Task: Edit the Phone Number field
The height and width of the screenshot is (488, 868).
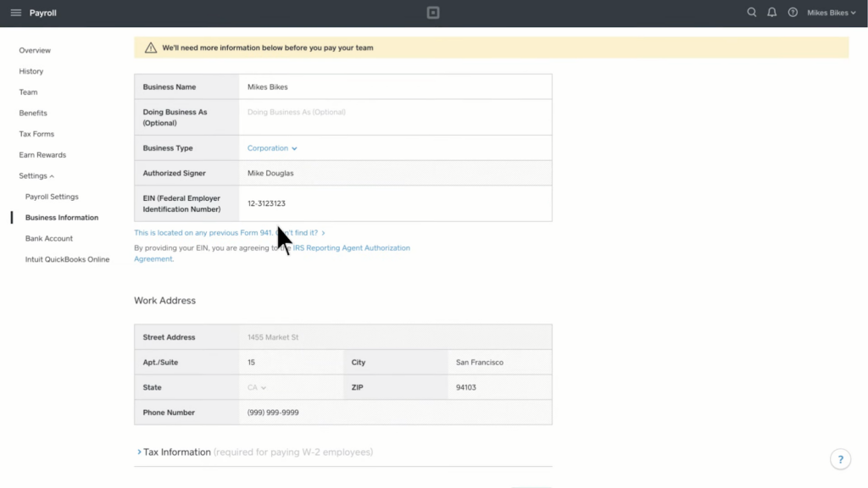Action: (x=395, y=413)
